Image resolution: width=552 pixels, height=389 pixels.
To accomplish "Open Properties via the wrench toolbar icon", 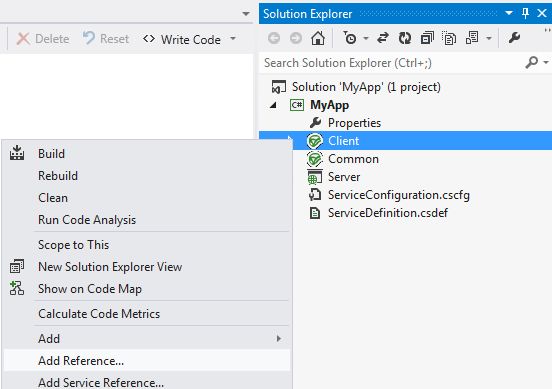I will click(x=514, y=38).
